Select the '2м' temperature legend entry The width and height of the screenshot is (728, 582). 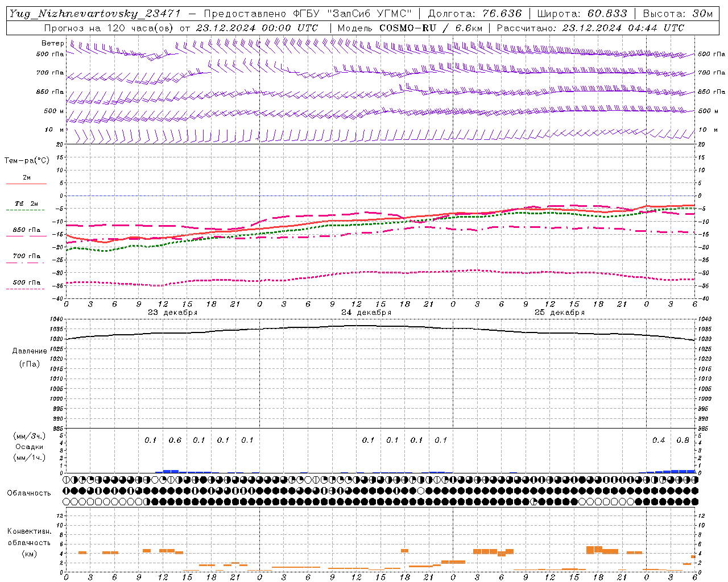point(27,178)
